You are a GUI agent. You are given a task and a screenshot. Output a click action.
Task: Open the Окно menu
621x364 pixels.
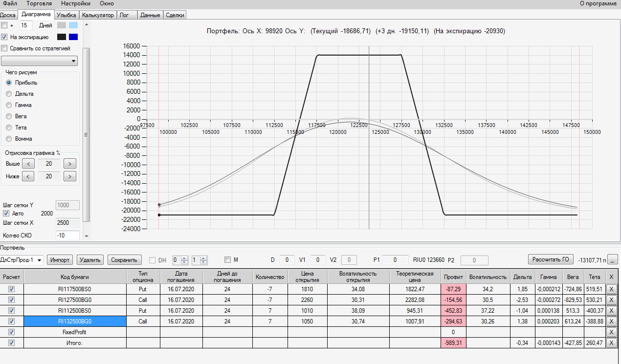107,3
